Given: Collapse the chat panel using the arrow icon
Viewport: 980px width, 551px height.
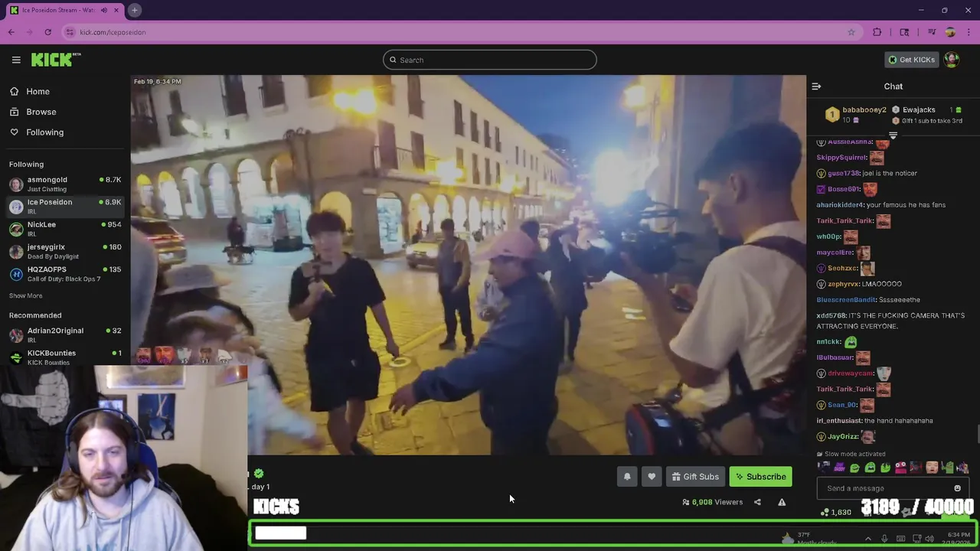Looking at the screenshot, I should click(816, 86).
